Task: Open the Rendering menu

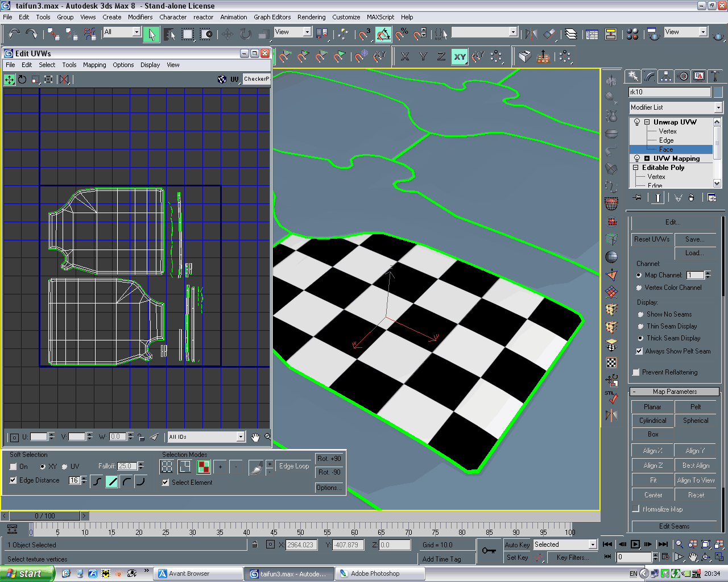Action: (x=312, y=17)
